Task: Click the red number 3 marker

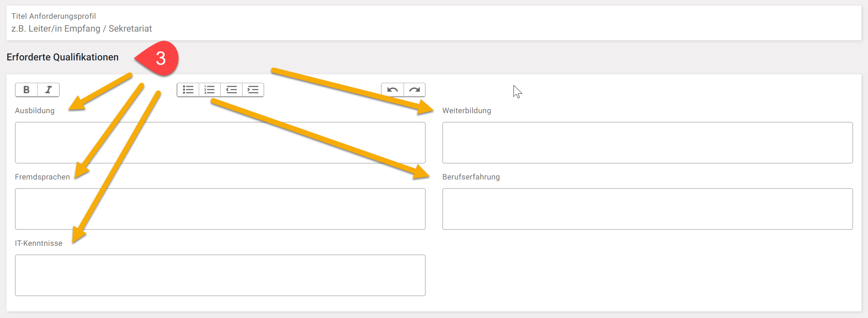Action: pyautogui.click(x=160, y=58)
